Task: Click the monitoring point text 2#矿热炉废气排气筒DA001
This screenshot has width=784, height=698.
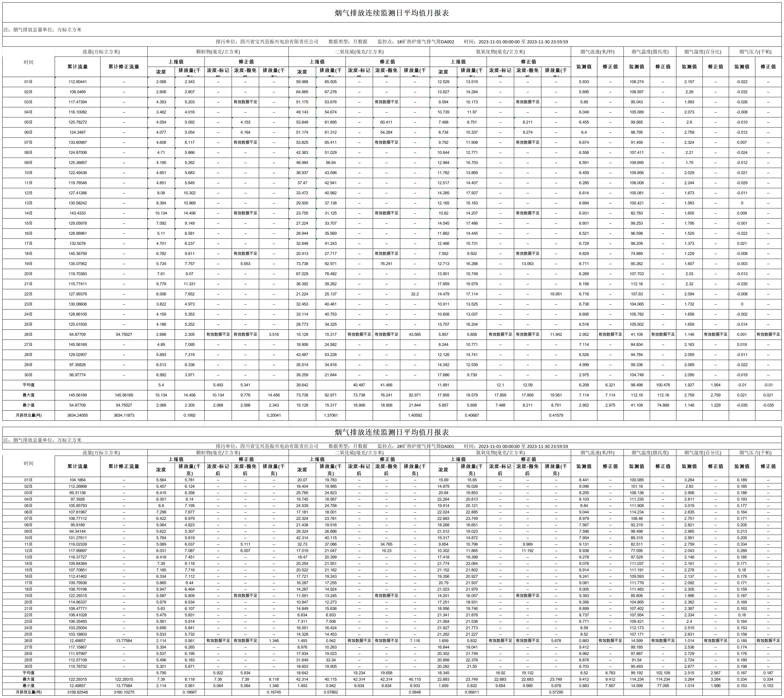Action: [425, 446]
